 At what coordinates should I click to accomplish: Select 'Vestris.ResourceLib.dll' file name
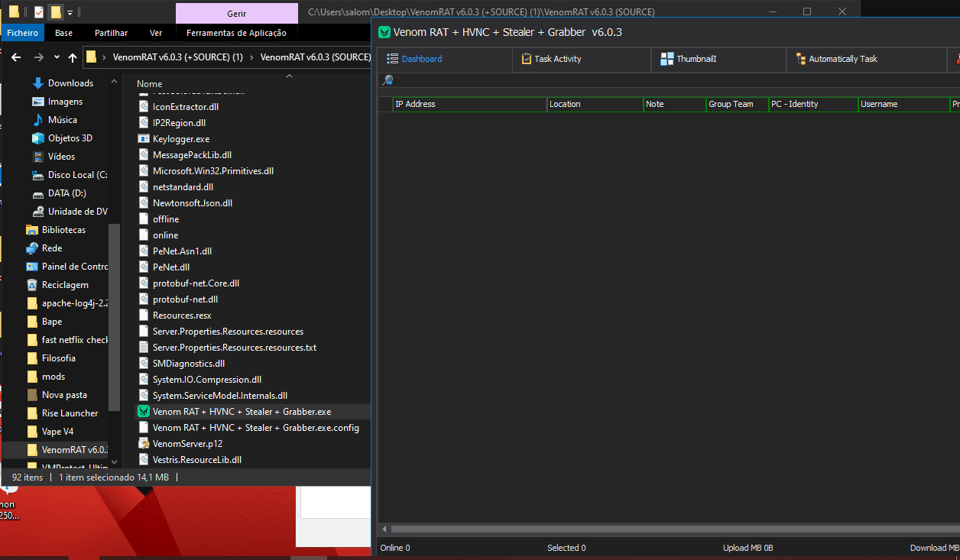click(197, 460)
